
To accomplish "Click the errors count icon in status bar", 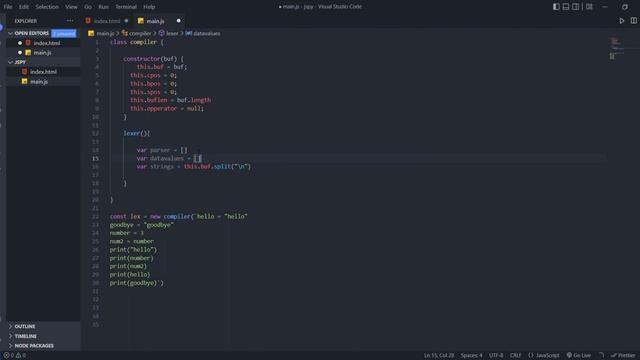I will (6, 356).
